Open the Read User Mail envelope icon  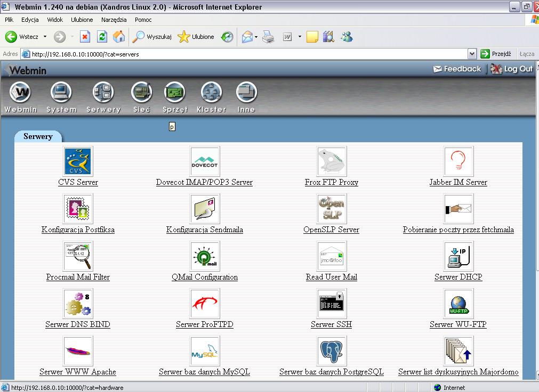(332, 256)
